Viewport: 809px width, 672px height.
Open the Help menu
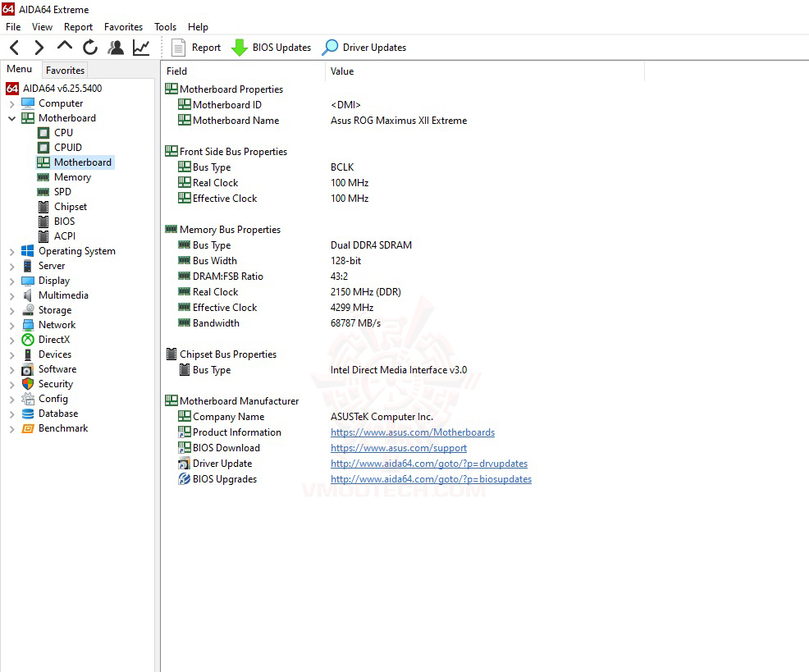pyautogui.click(x=198, y=27)
